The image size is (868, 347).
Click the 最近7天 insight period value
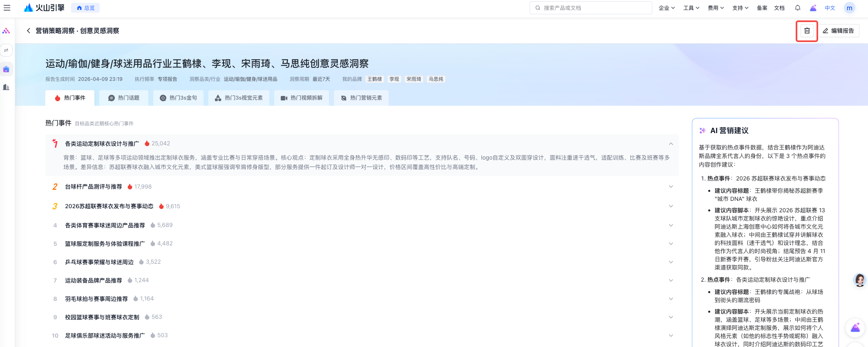pyautogui.click(x=321, y=79)
